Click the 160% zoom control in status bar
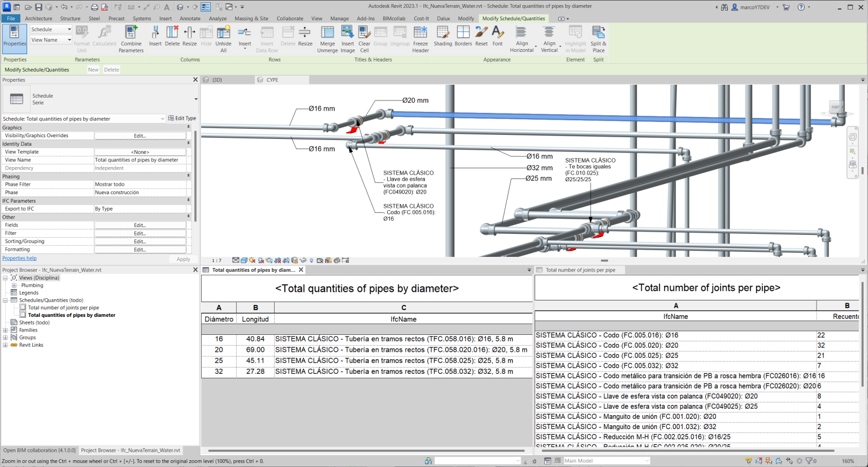The image size is (868, 467). (848, 460)
